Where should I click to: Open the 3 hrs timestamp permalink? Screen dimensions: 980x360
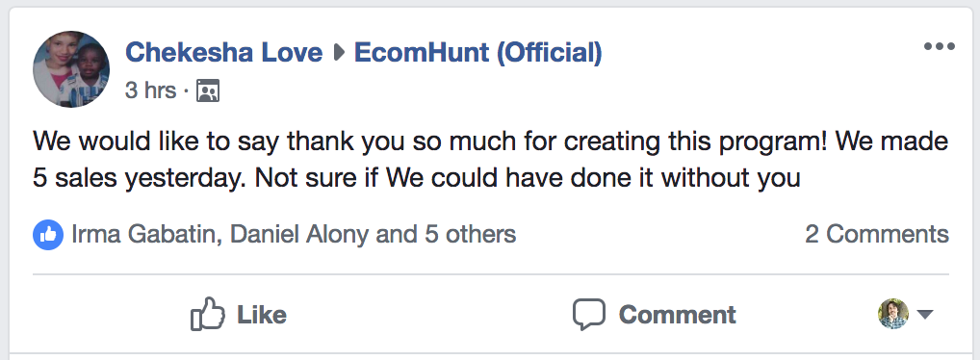(150, 90)
